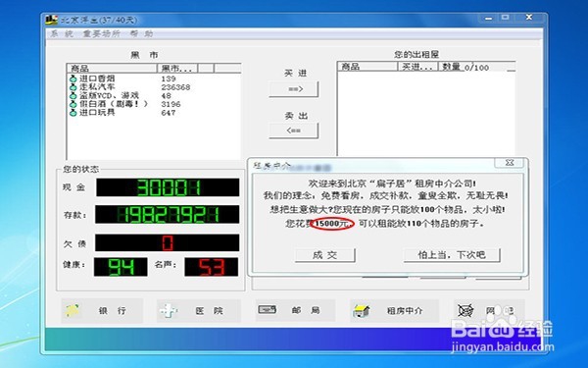Open the 帮助 menu

pos(141,33)
